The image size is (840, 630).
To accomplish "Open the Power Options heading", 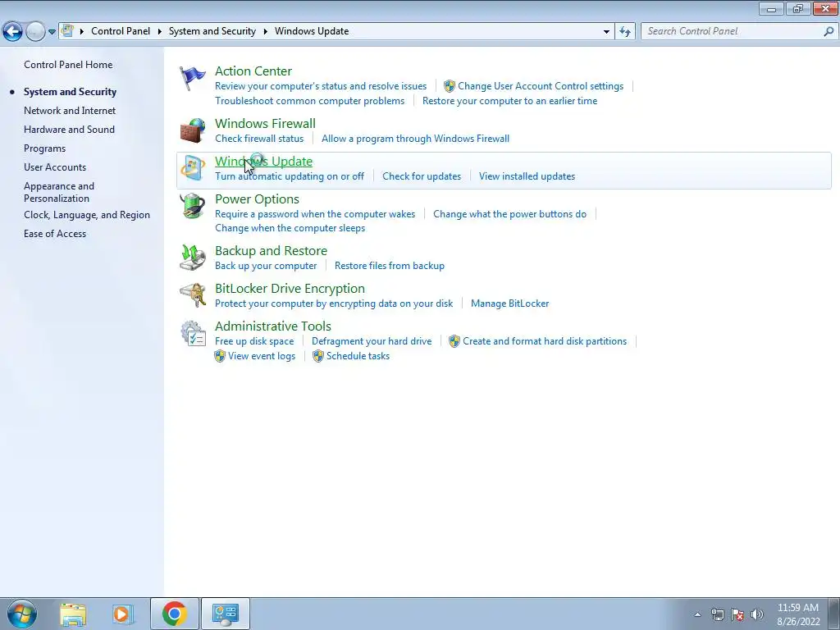I will (x=257, y=199).
